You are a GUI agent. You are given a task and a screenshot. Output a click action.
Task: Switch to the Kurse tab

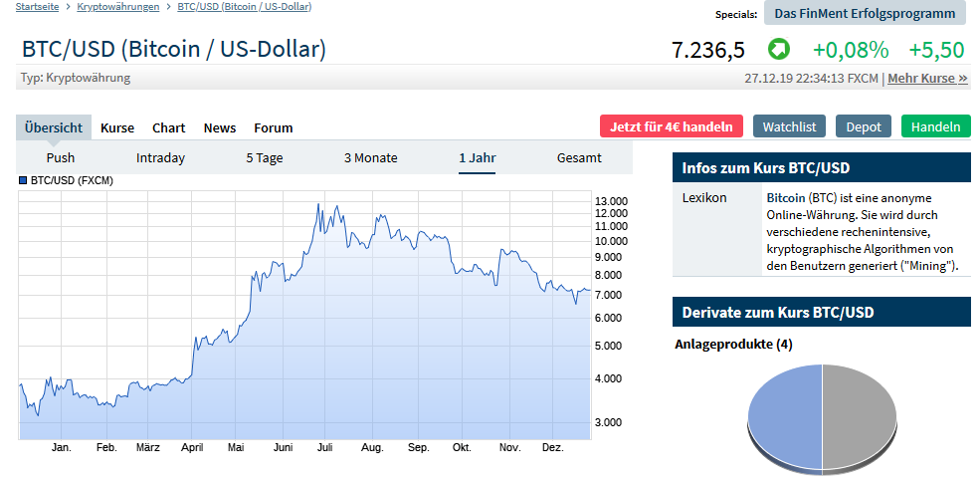click(117, 127)
